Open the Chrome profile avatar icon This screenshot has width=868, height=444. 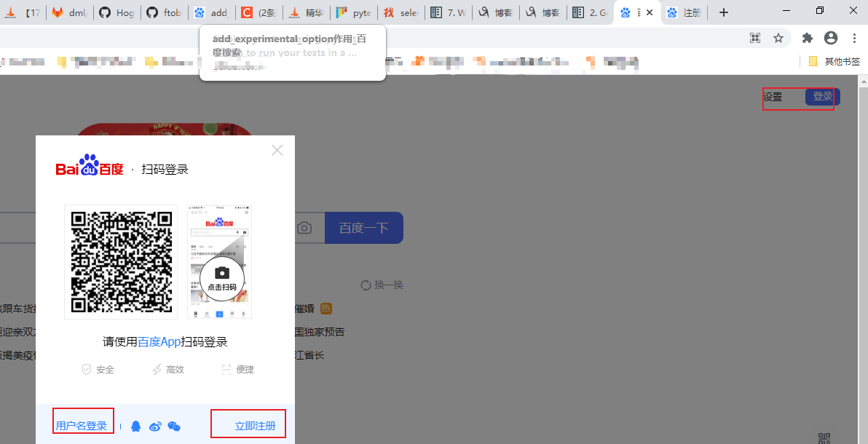(x=831, y=38)
